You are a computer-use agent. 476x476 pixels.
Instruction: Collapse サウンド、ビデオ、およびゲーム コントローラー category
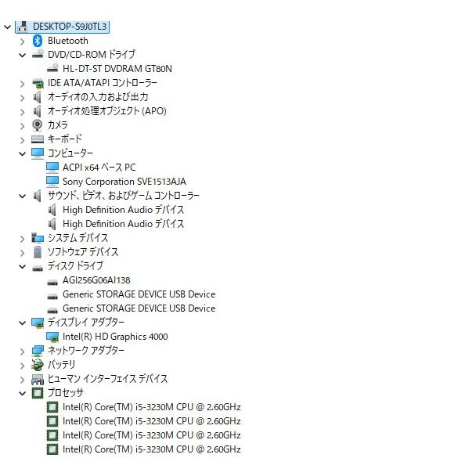pos(22,196)
